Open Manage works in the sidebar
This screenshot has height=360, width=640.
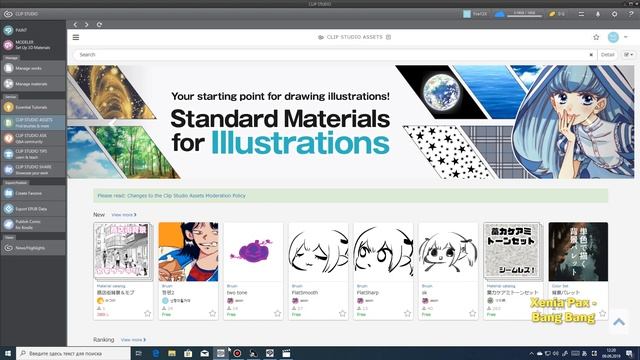click(33, 68)
